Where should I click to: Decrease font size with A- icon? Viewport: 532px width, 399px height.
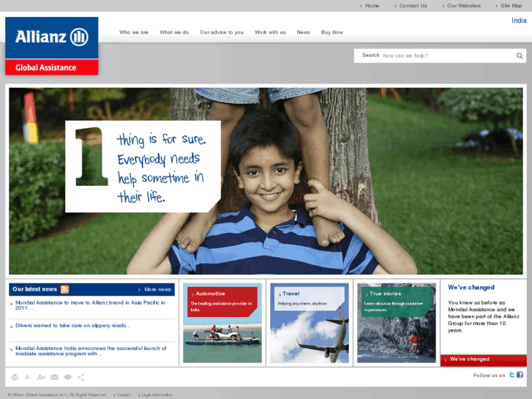tap(28, 377)
